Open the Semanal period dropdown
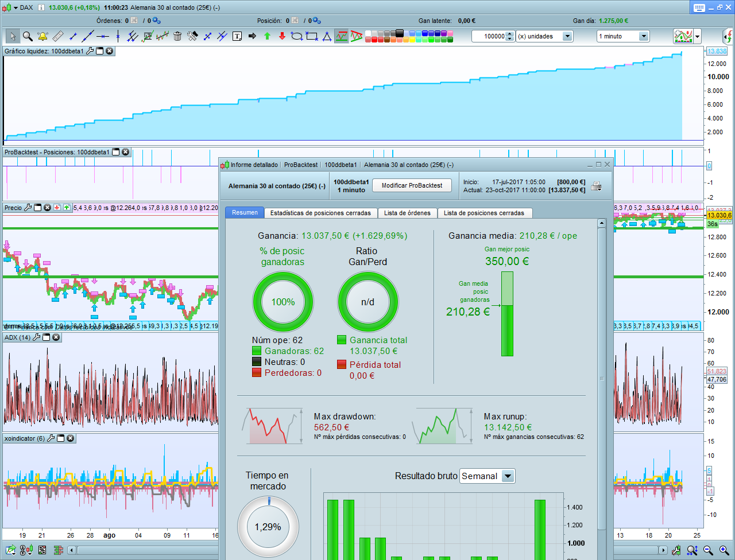Screen dimensions: 735x560 (508, 476)
